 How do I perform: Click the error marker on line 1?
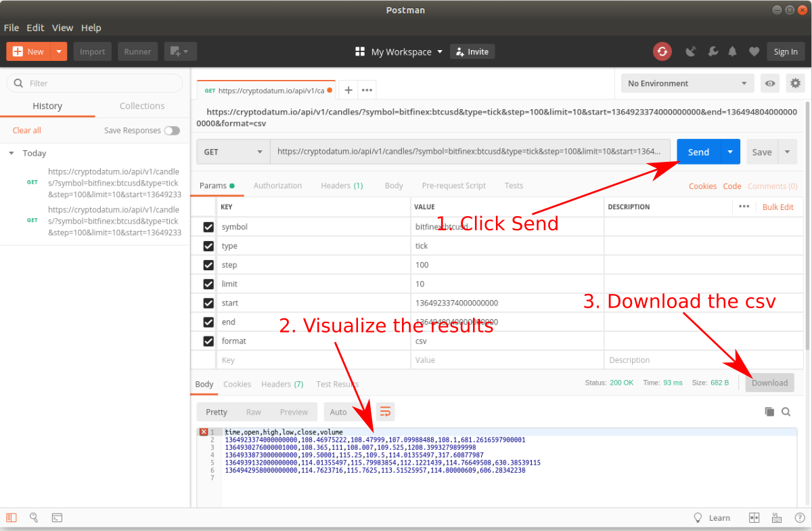tap(204, 432)
